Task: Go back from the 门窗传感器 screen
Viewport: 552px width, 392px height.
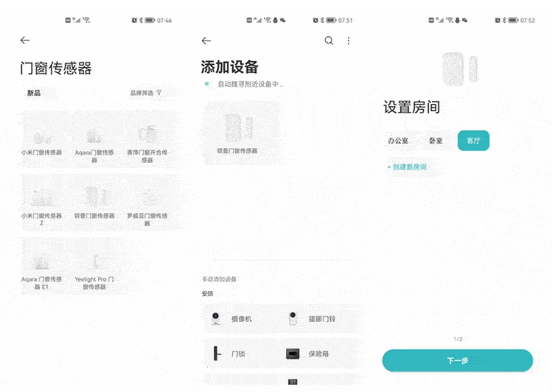Action: pyautogui.click(x=24, y=40)
